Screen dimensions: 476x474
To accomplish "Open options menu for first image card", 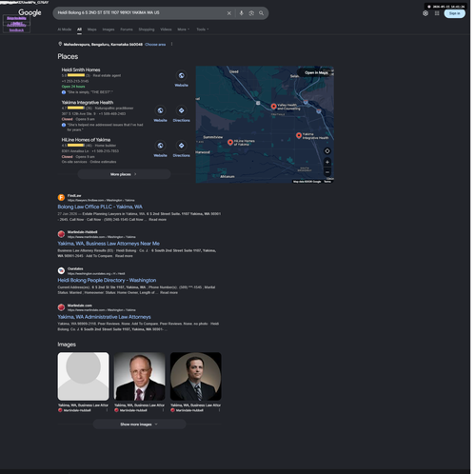I will tap(107, 410).
